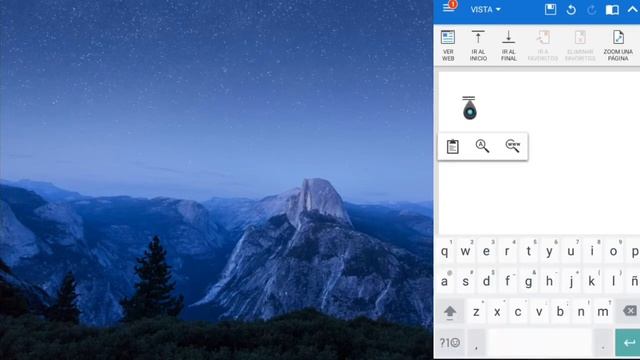Tap the y key on the keyboard
The image size is (640, 360).
[550, 251]
